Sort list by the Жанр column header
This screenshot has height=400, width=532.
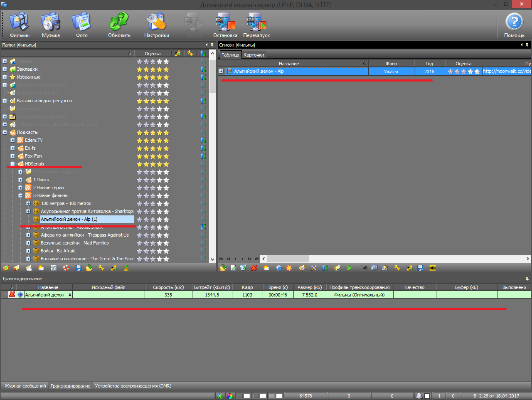(x=391, y=64)
